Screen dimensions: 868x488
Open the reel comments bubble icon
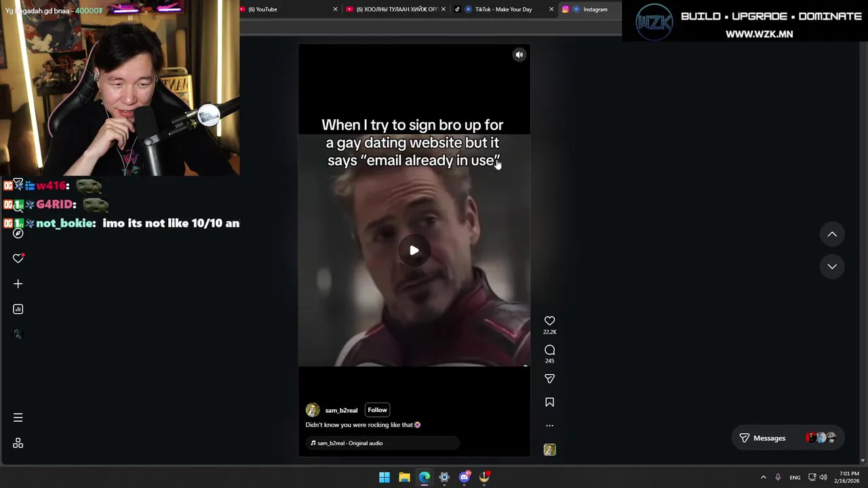[x=549, y=350]
